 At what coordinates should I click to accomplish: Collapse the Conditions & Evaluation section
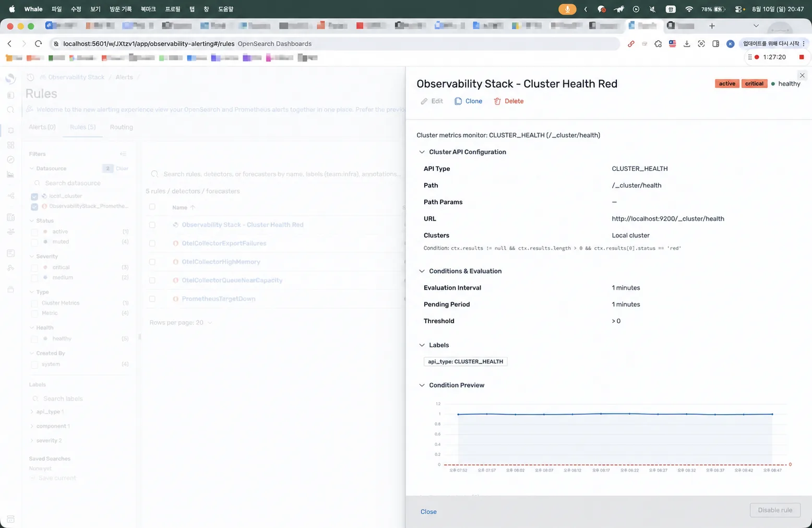422,271
